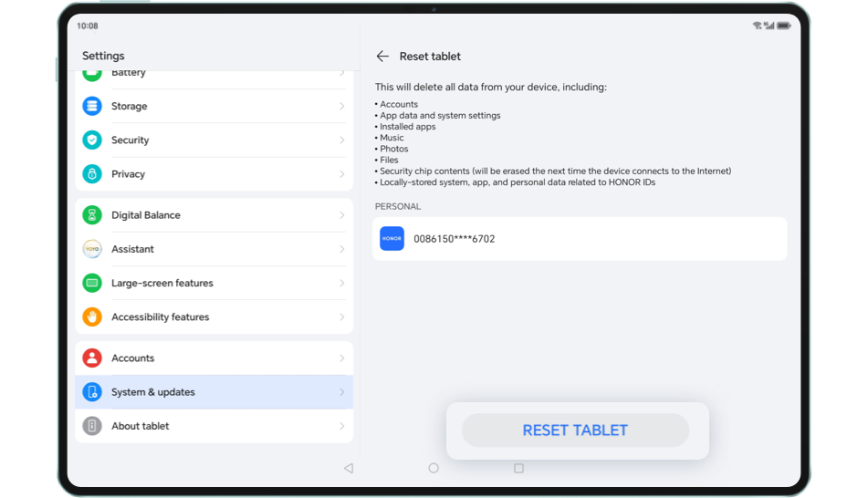Expand the Storage row chevron
868x498 pixels.
point(342,106)
